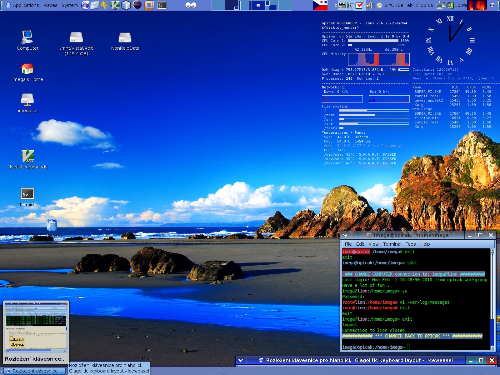Open the drive icon below the home folder

pyautogui.click(x=27, y=99)
